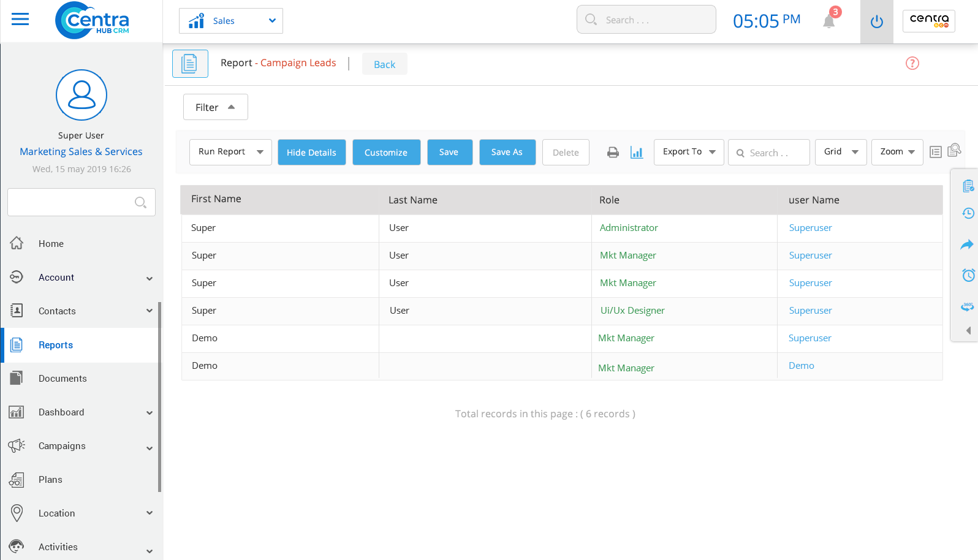The height and width of the screenshot is (560, 978).
Task: Click the Demo user name link
Action: pyautogui.click(x=801, y=365)
